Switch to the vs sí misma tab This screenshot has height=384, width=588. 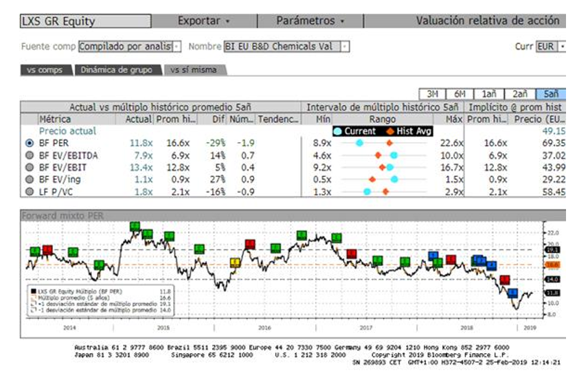194,70
